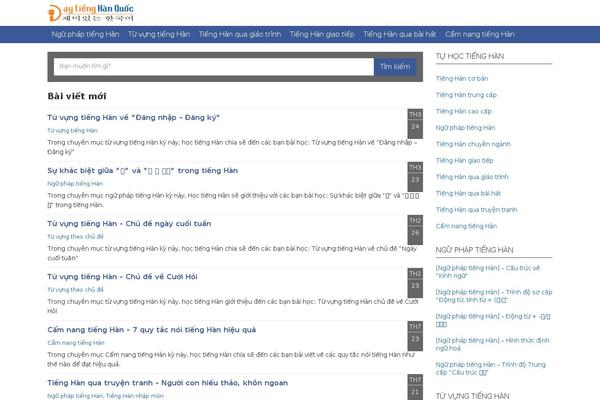Screen dimensions: 600x400
Task: Open sidebar link Tiếng Hàn cơ bản
Action: (x=462, y=78)
